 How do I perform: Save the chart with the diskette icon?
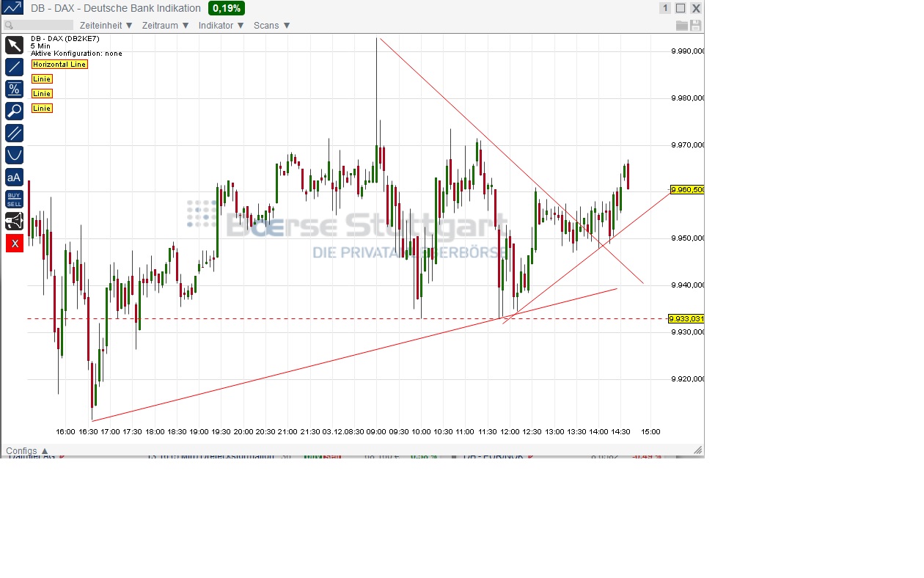coord(694,24)
